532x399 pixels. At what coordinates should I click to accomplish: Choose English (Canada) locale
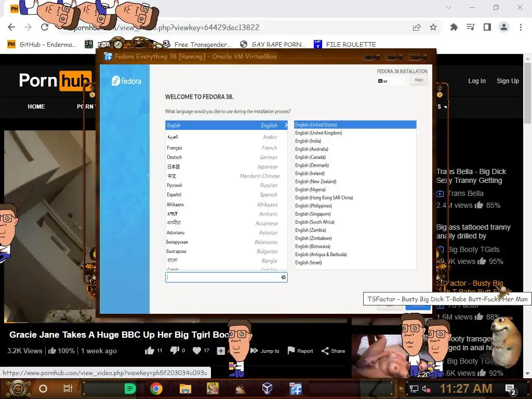[355, 157]
